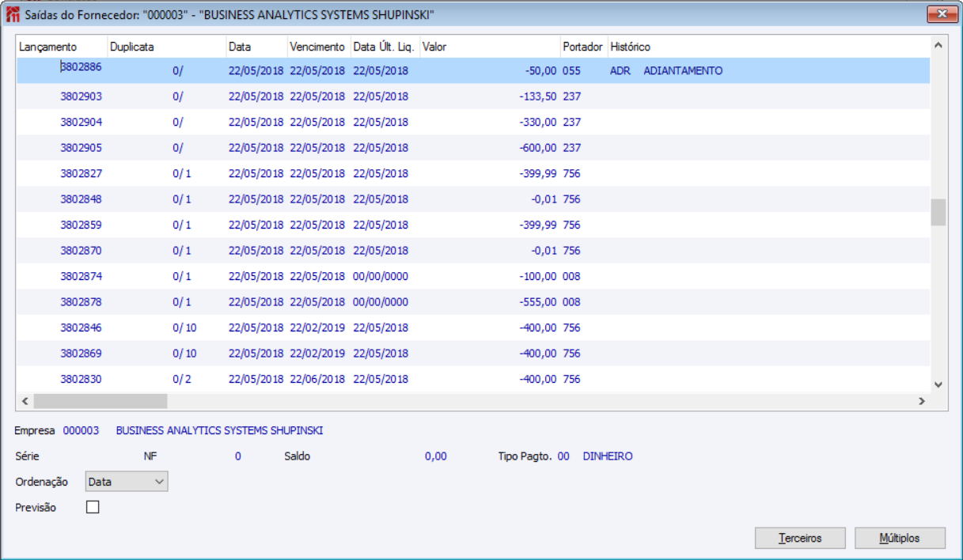The height and width of the screenshot is (560, 963).
Task: Click the vertical scrollbar thumb
Action: [x=938, y=212]
